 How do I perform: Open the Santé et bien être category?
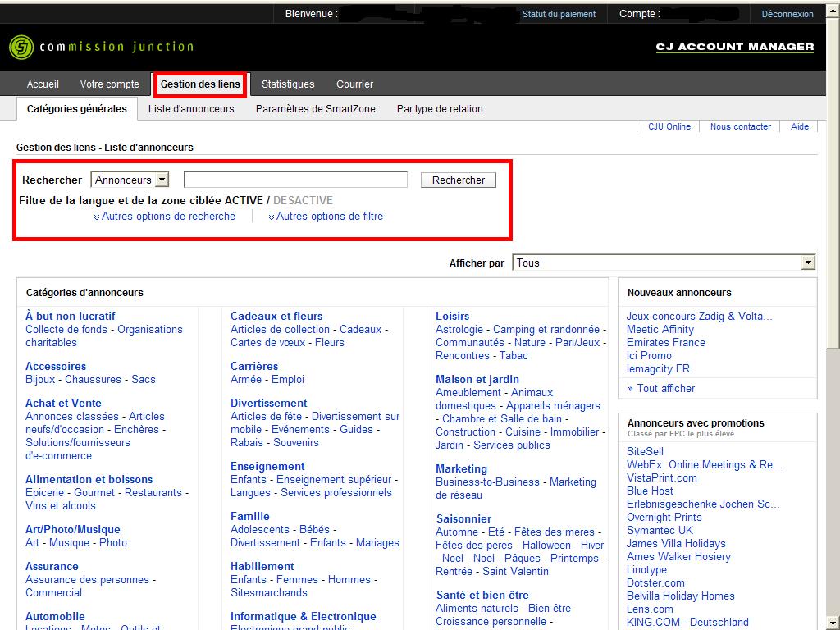point(482,596)
